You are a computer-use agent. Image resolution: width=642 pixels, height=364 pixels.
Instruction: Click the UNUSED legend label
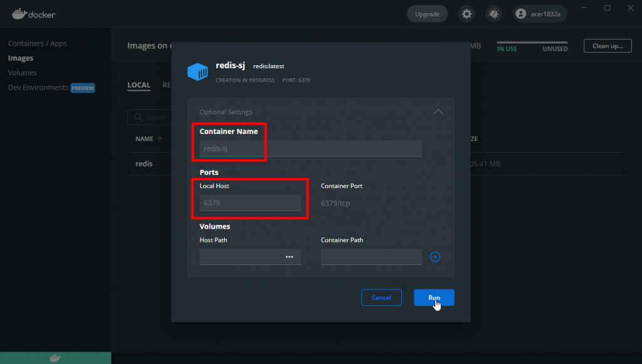pyautogui.click(x=555, y=49)
